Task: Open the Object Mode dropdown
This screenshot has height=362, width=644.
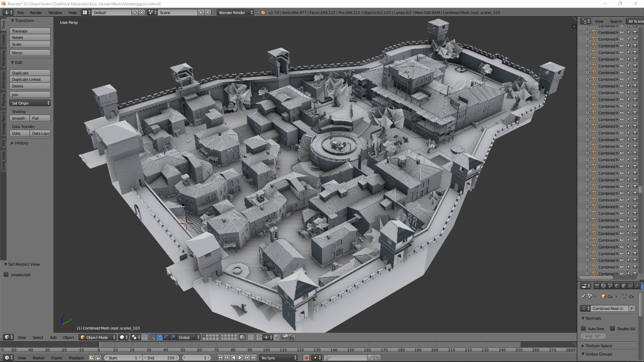Action: pyautogui.click(x=98, y=337)
